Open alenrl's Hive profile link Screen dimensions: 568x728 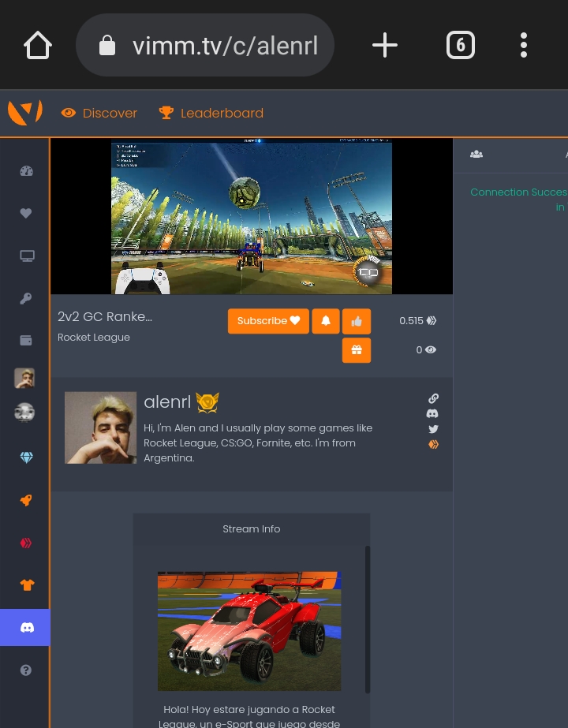pos(433,444)
